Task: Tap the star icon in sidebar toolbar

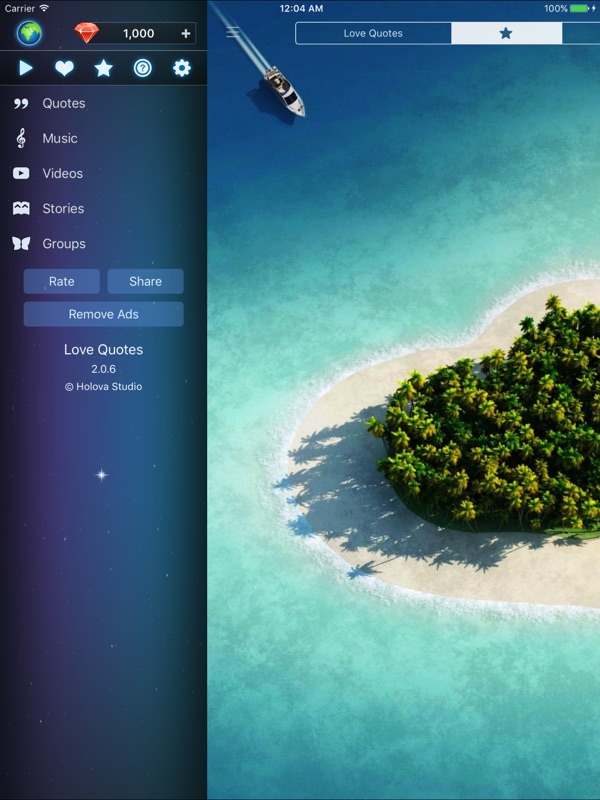Action: click(x=103, y=68)
